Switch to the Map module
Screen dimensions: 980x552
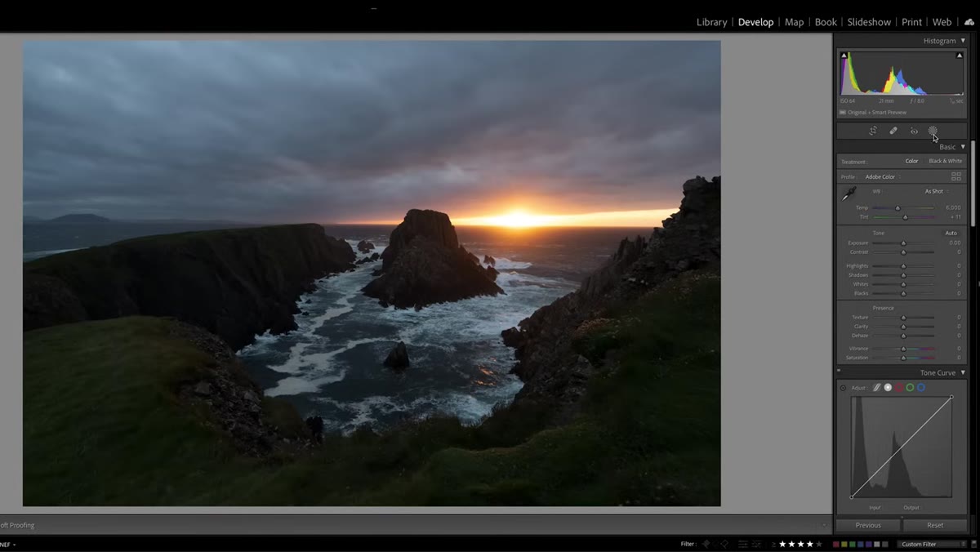coord(794,22)
